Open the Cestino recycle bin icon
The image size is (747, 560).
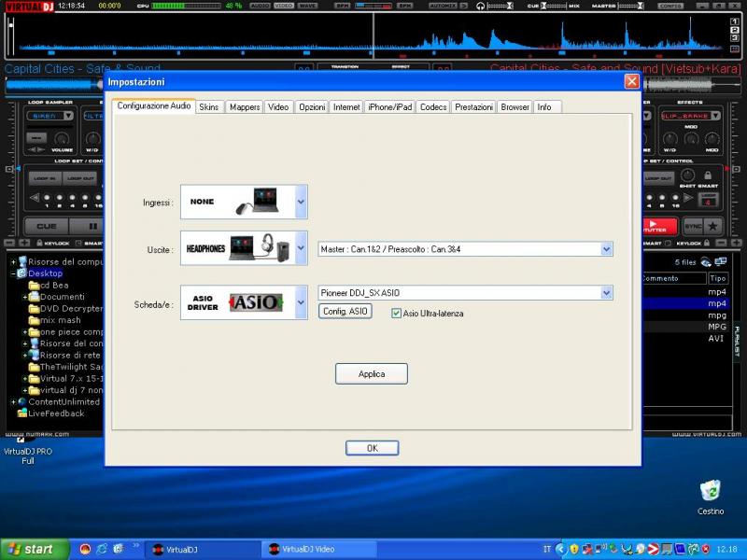pos(711,490)
